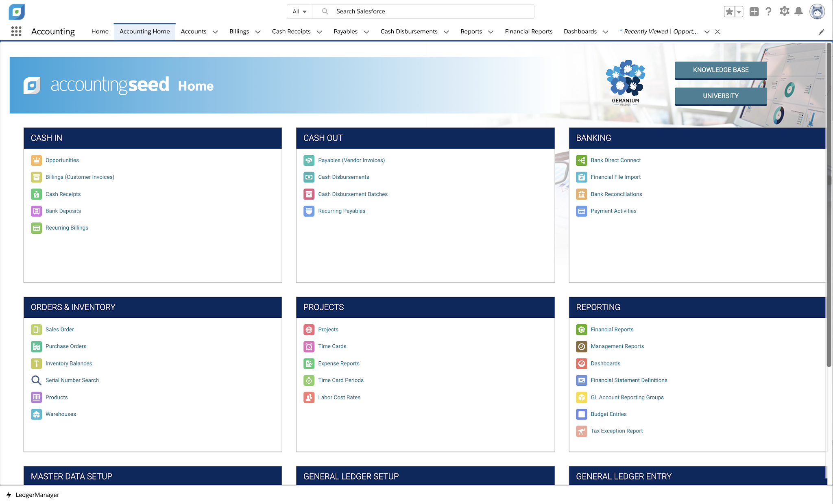Click in the Search Salesforce field
Screen dimensions: 833x504
coord(431,11)
